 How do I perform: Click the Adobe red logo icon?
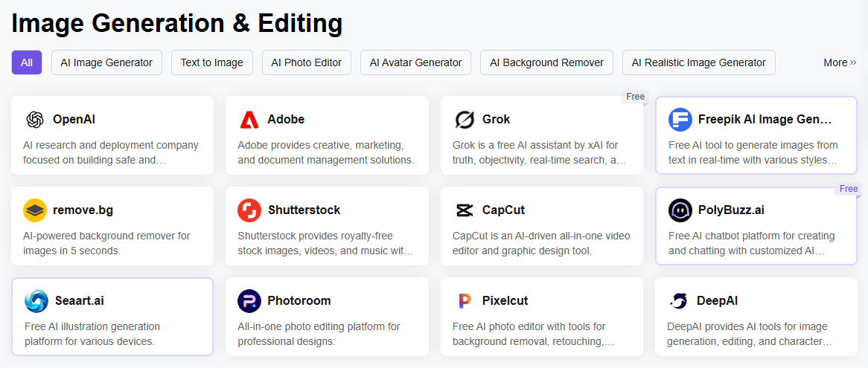(x=249, y=120)
